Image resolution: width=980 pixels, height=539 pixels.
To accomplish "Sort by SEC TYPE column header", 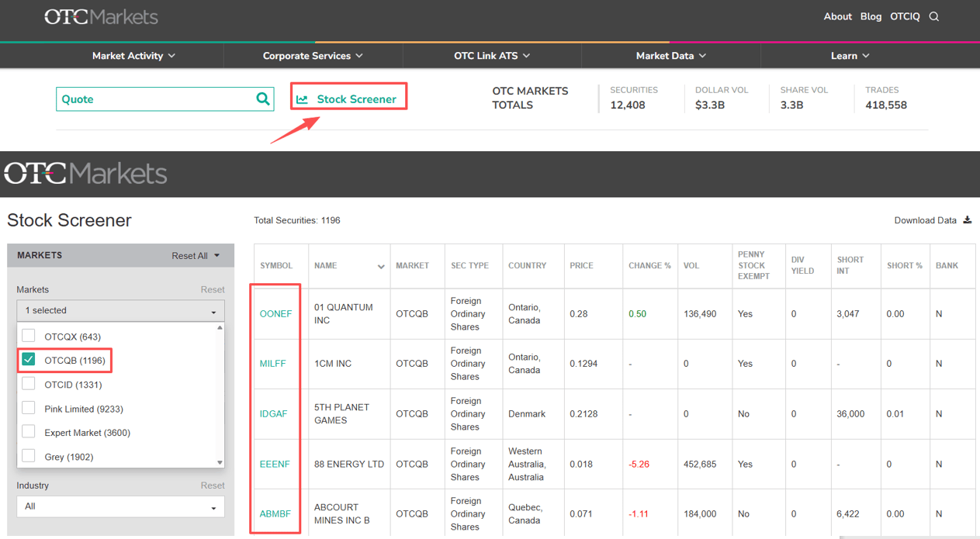I will (x=470, y=265).
